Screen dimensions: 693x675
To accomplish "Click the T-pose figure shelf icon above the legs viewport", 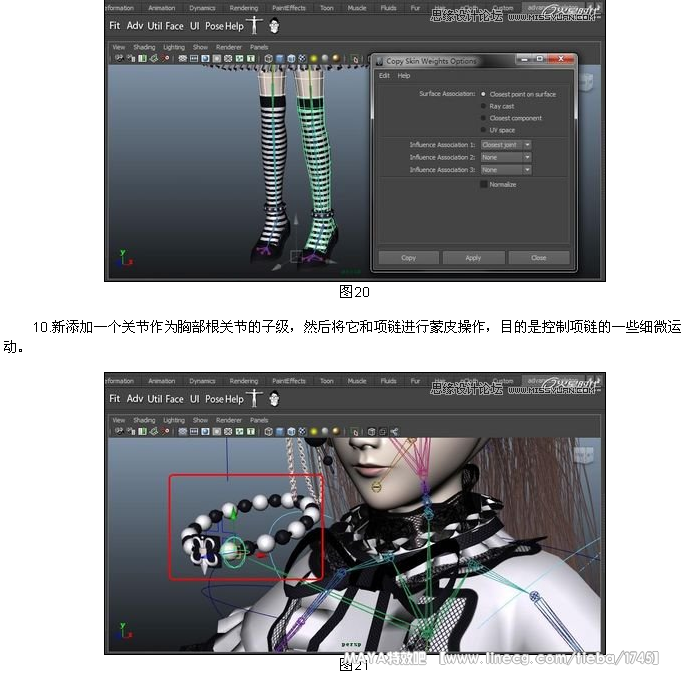I will coord(254,25).
